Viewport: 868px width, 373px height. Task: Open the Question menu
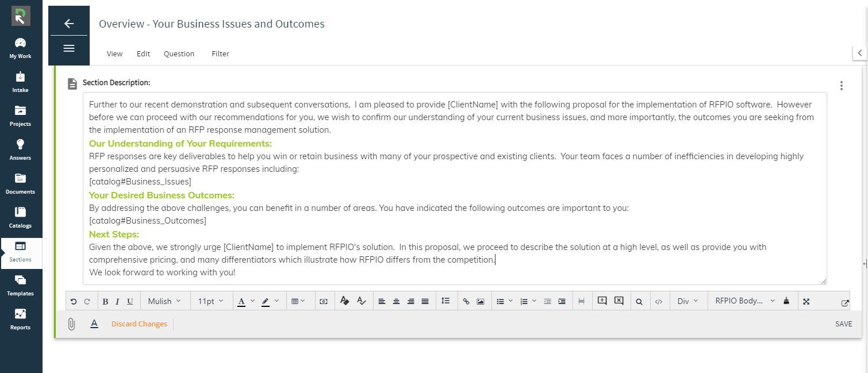point(179,53)
